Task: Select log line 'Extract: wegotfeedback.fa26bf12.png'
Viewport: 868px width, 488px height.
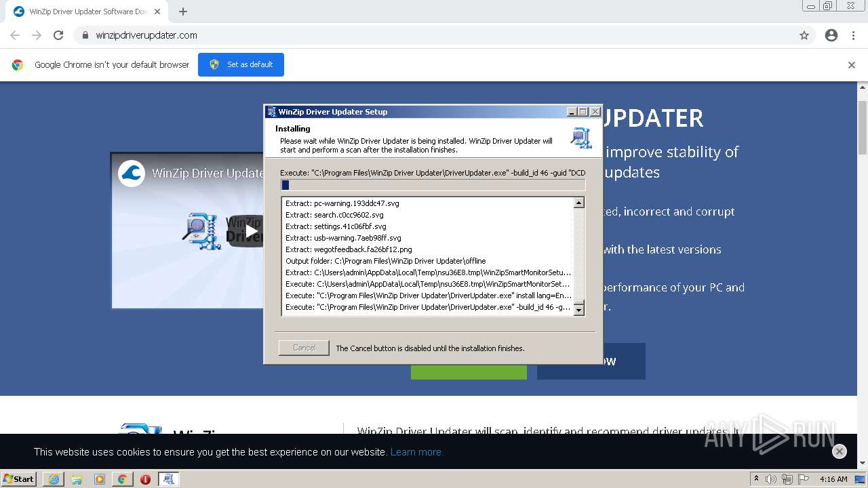Action: coord(349,249)
